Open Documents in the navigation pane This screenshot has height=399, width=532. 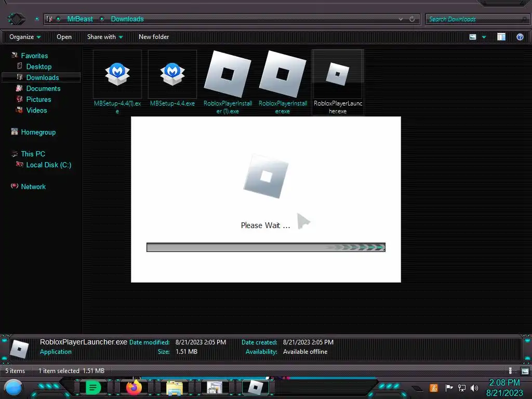click(x=44, y=88)
